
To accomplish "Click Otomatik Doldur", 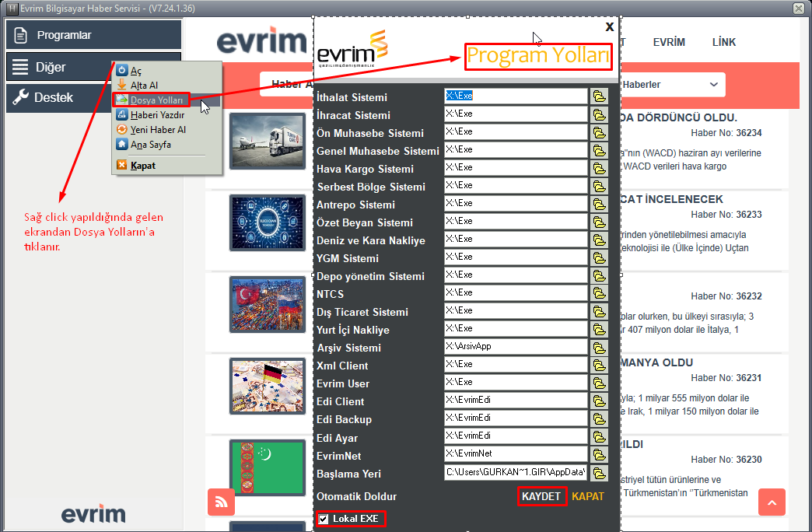I will click(356, 496).
